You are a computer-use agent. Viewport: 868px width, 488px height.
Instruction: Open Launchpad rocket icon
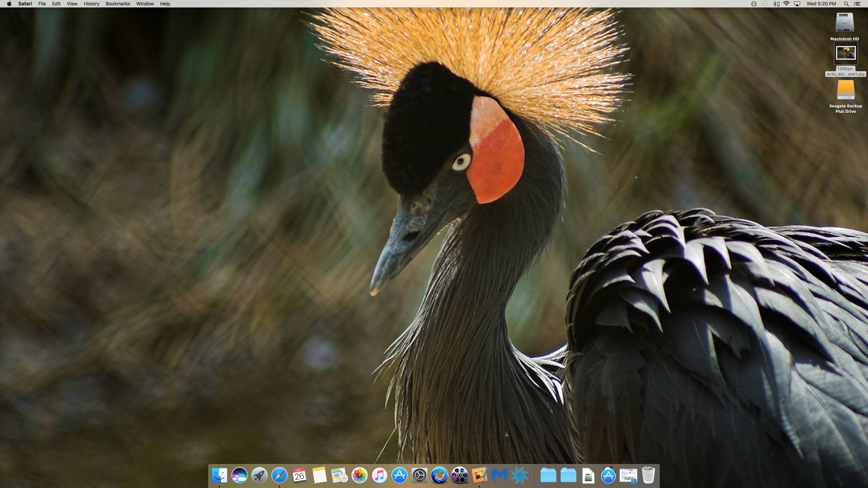click(259, 475)
